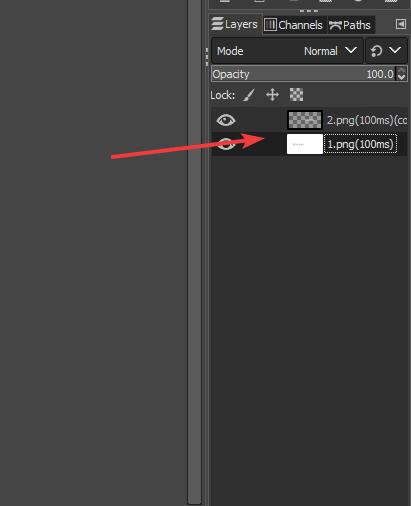Switch to the Layers tab

(x=235, y=24)
